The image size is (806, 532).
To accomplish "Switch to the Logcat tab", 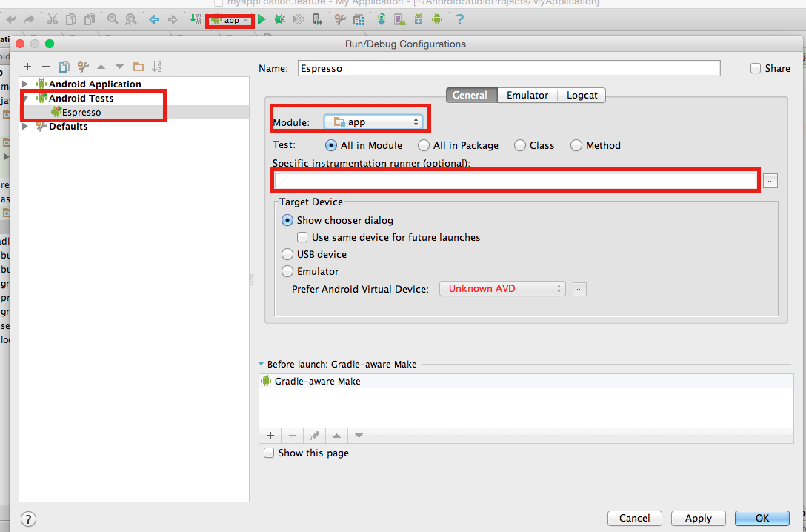I will tap(583, 95).
